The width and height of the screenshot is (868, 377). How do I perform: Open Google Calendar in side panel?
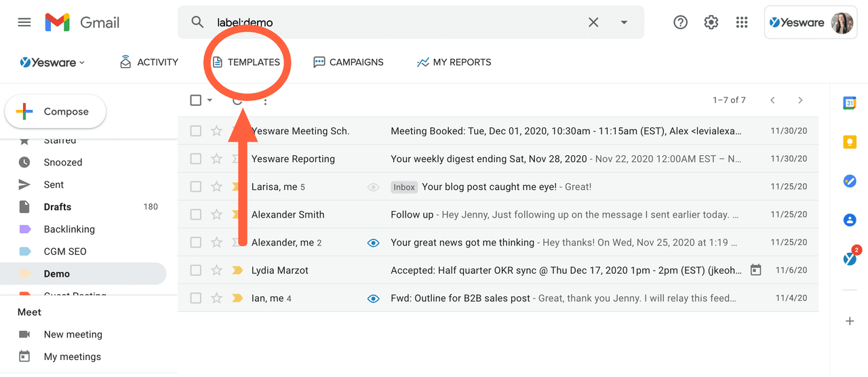click(x=850, y=103)
